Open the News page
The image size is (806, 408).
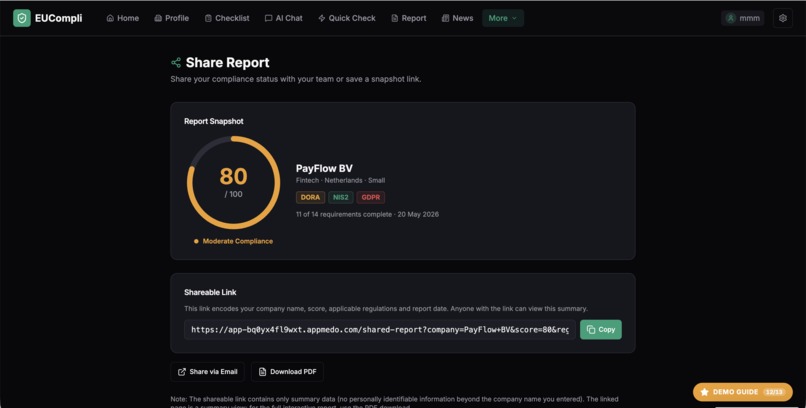[457, 18]
